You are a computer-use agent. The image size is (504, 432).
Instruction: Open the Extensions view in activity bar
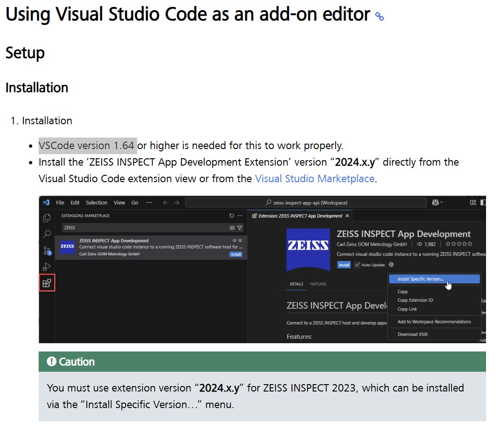tap(47, 283)
